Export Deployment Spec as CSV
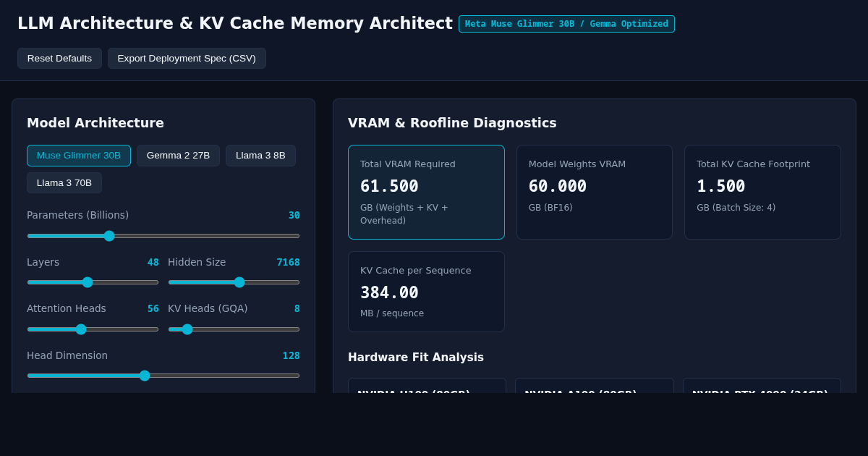This screenshot has width=868, height=456. tap(187, 58)
